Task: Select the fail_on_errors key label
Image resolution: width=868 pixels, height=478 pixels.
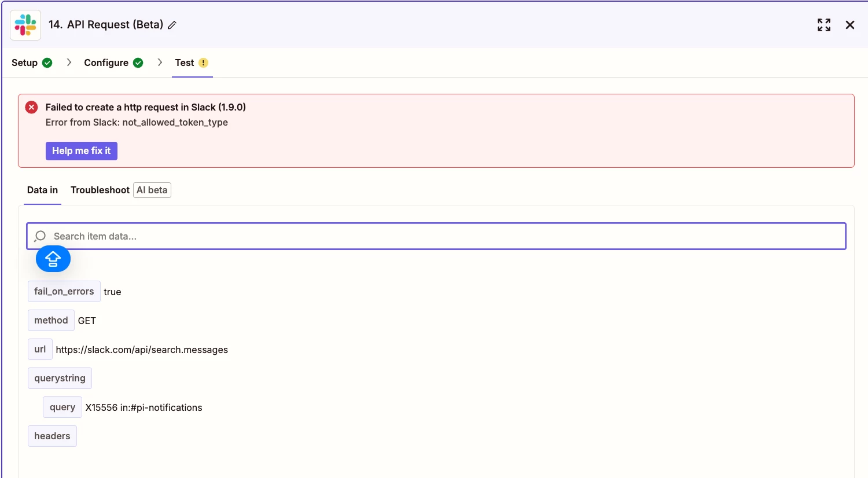Action: [64, 291]
